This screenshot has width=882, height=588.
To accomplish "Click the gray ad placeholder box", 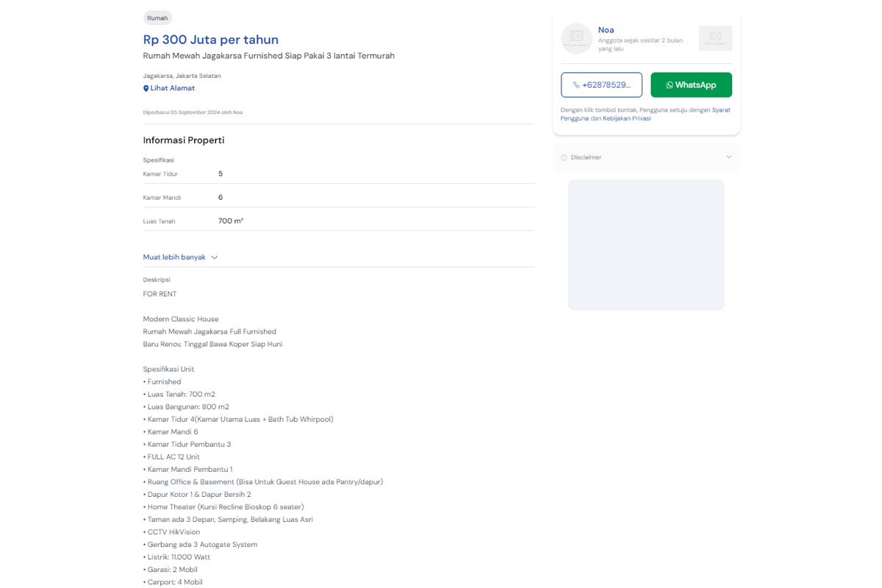I will click(646, 245).
